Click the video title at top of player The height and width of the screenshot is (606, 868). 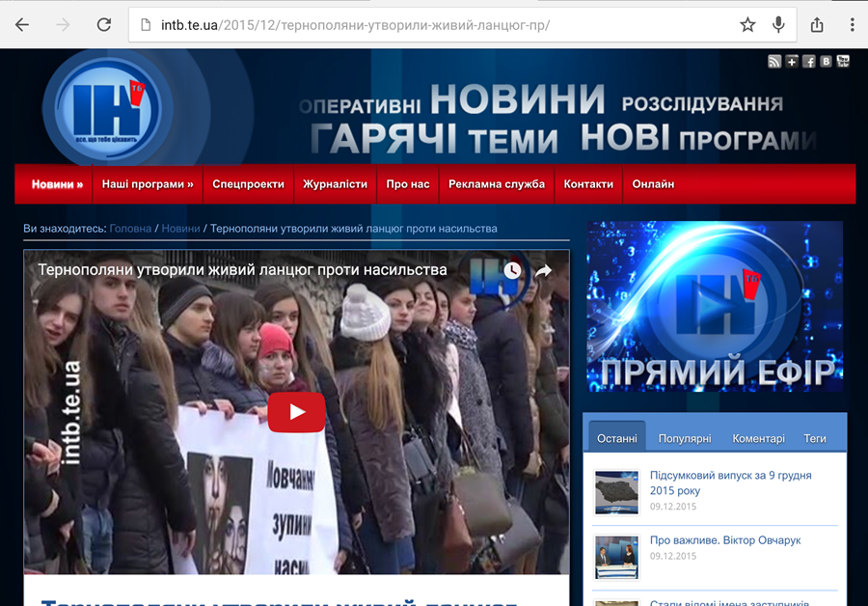242,270
